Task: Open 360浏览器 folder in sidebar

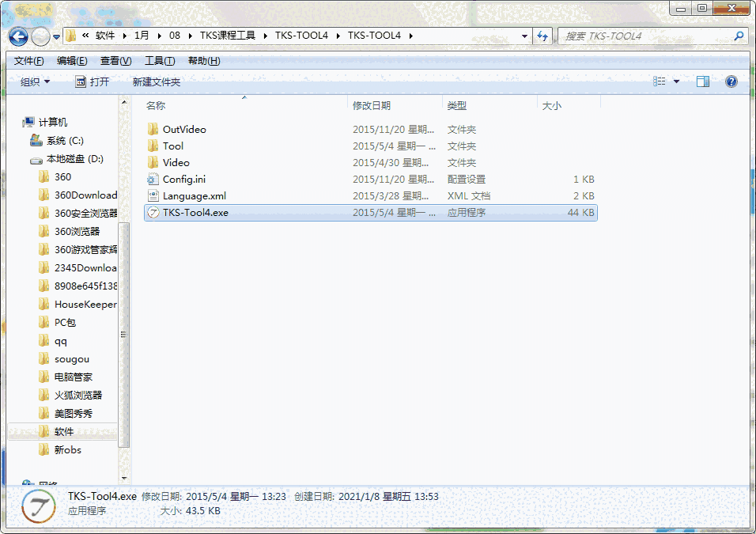Action: pyautogui.click(x=69, y=232)
